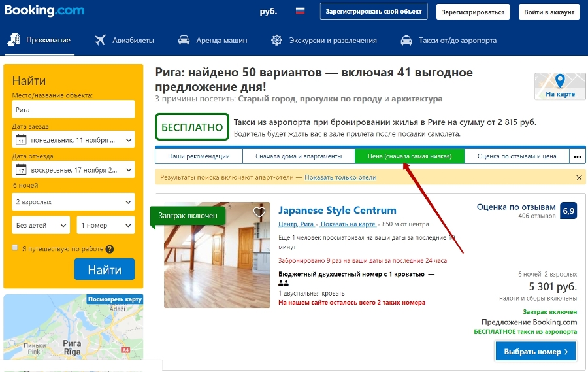Open the Japanese Style Centrum title link

pos(337,211)
